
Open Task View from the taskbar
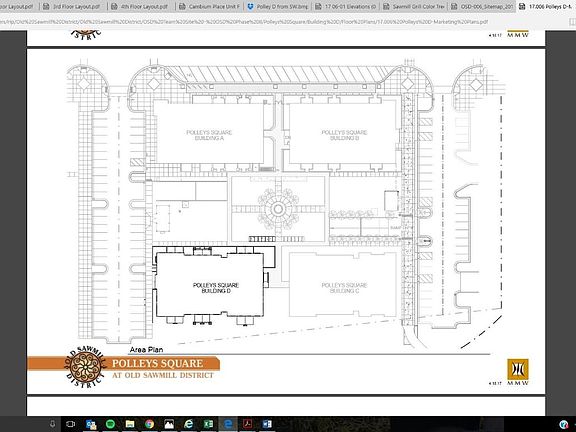pos(71,424)
